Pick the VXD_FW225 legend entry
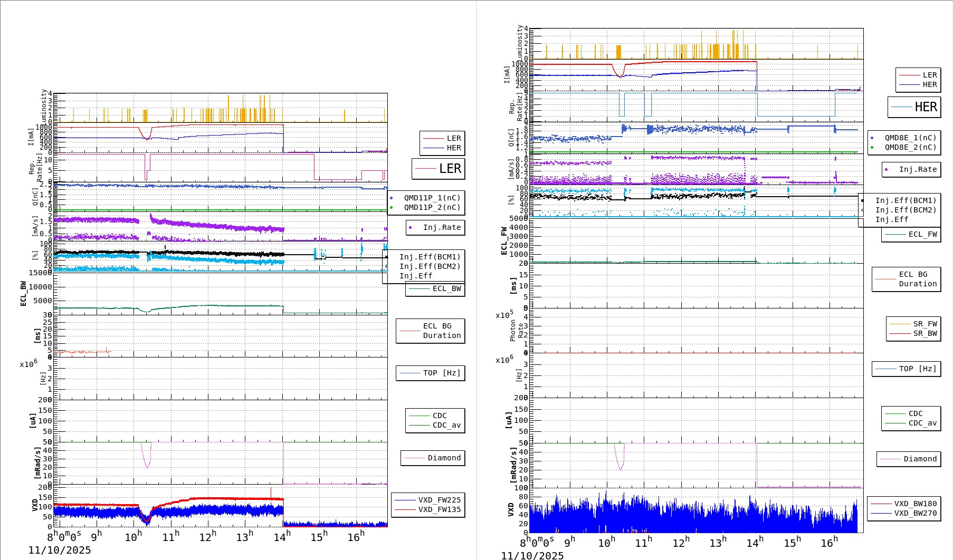953x560 pixels. pos(439,500)
